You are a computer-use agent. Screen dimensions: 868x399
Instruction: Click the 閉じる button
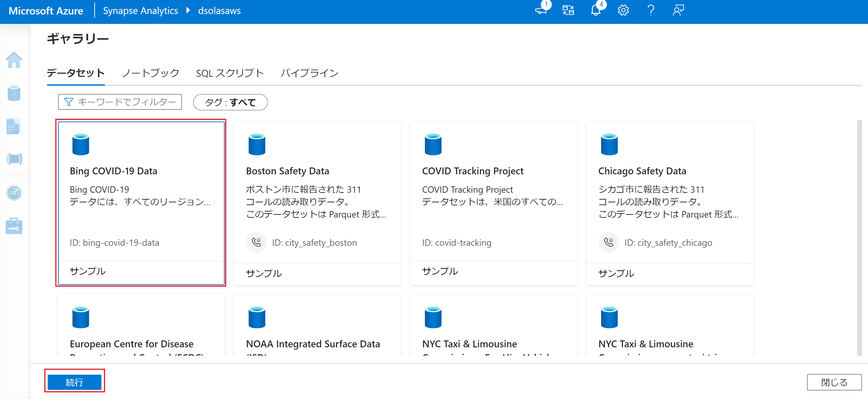[x=834, y=382]
